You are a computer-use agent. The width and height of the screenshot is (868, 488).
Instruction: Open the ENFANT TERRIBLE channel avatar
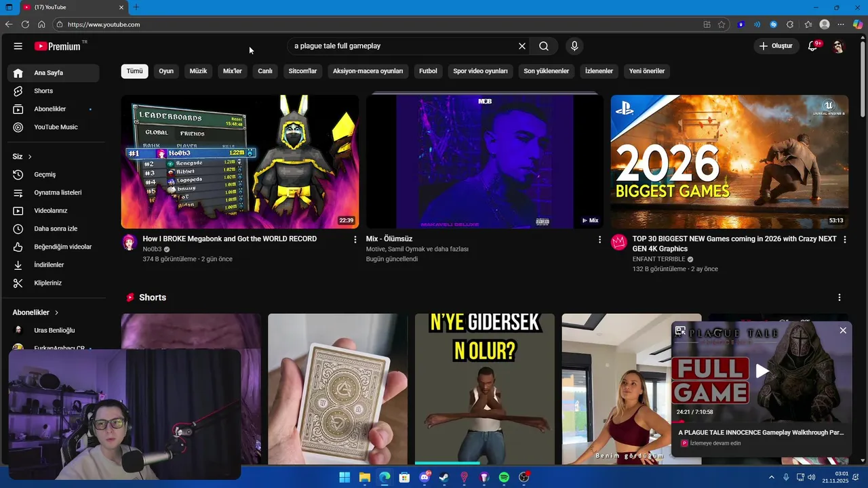pos(618,243)
